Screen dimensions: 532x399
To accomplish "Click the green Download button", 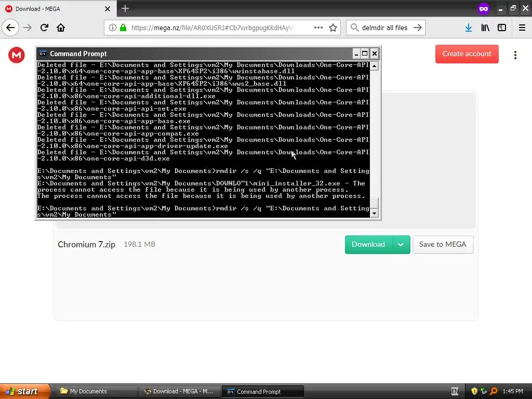I will click(x=368, y=245).
